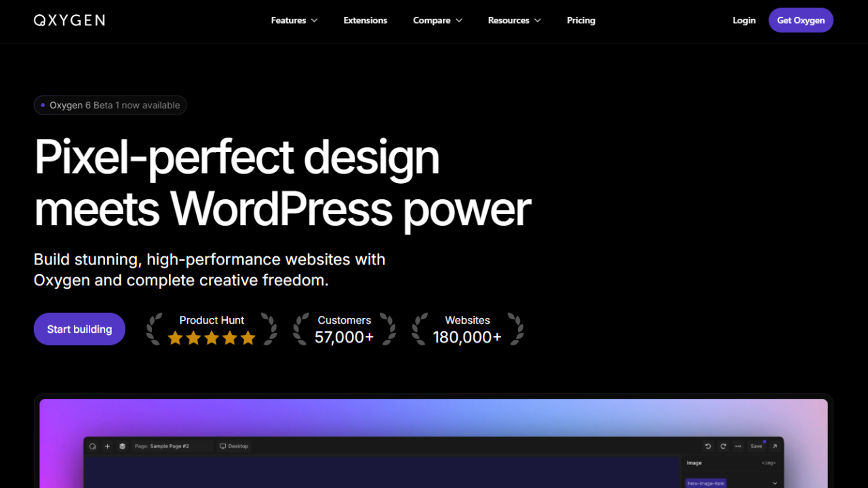Click the Websites 180,000+ badge
This screenshot has height=488, width=868.
click(467, 329)
